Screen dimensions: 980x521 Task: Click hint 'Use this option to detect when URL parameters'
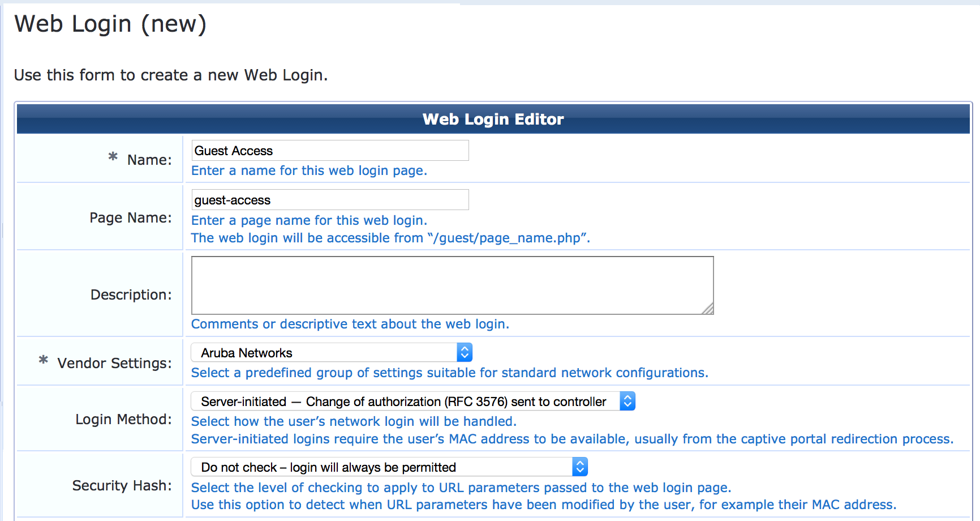point(544,505)
